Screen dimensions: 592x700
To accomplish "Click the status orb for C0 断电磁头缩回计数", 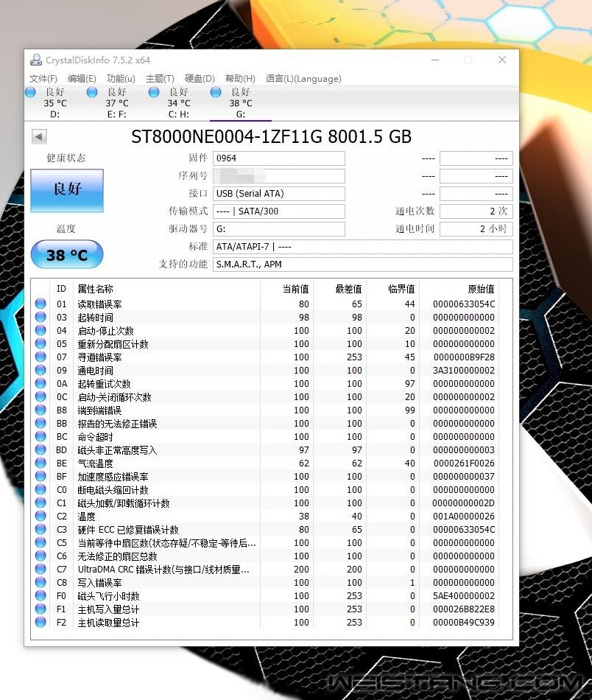I will [x=40, y=489].
